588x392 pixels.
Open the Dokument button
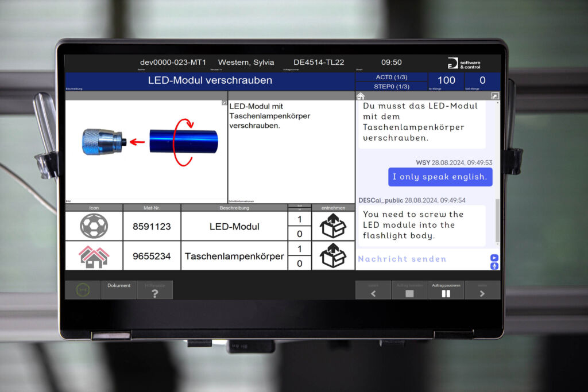119,290
